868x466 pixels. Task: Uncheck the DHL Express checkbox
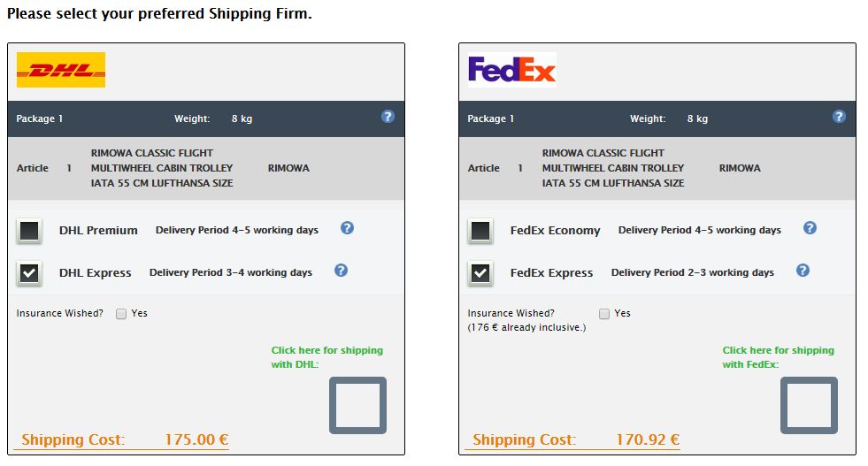coord(29,273)
